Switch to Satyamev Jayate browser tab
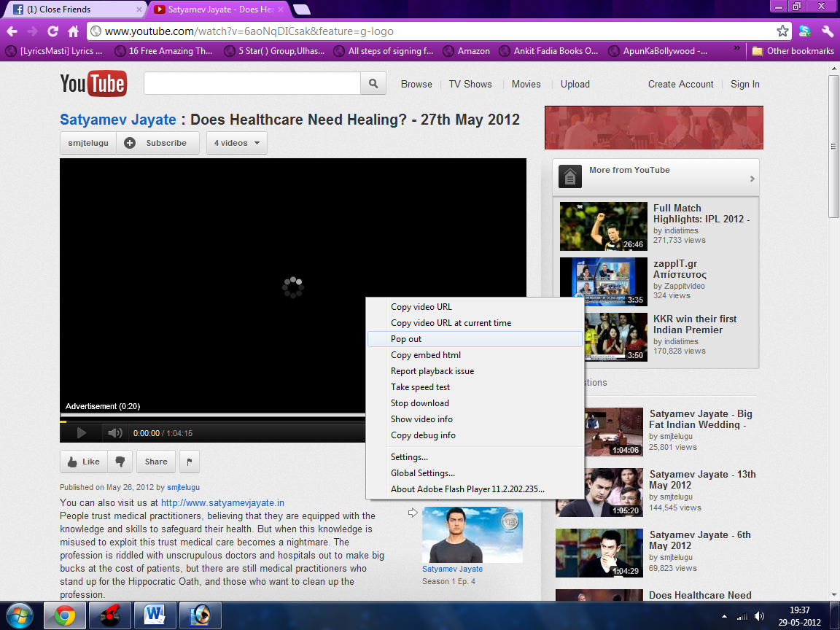 coord(217,9)
